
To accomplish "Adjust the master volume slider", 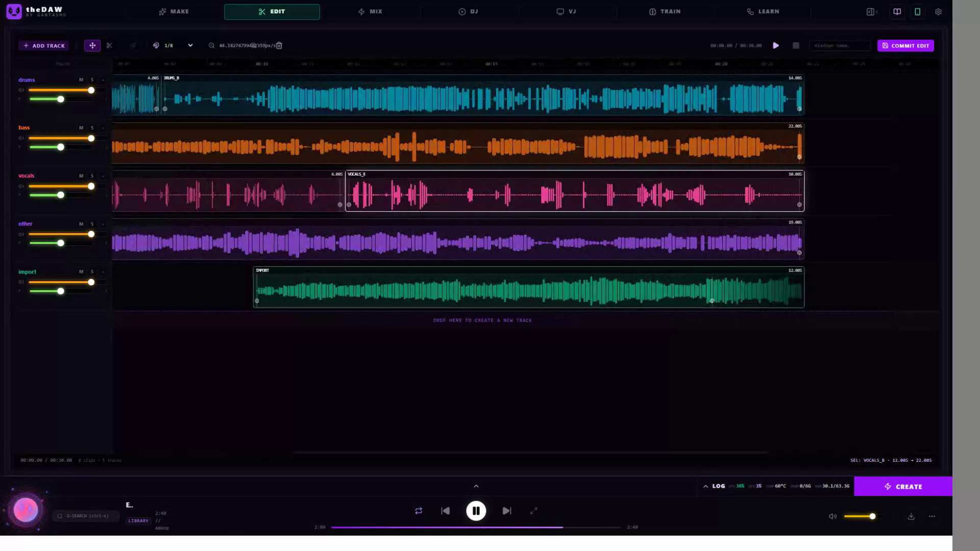I will point(861,516).
